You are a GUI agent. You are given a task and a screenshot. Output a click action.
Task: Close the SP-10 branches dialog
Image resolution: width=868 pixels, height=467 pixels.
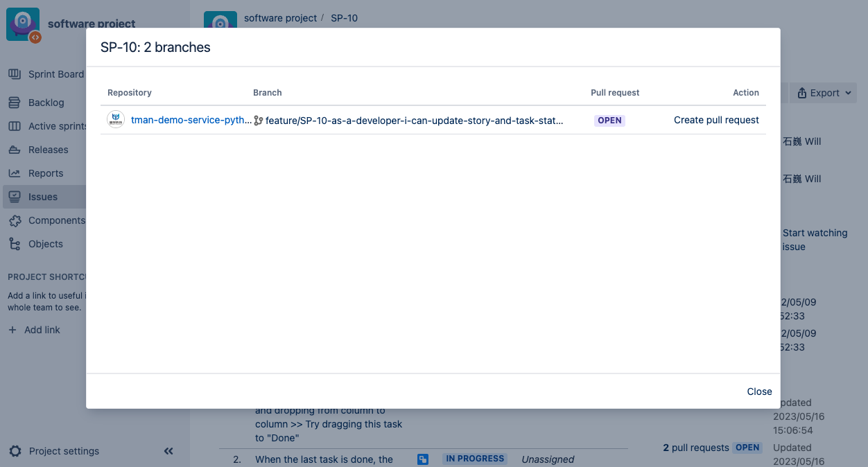pos(759,391)
